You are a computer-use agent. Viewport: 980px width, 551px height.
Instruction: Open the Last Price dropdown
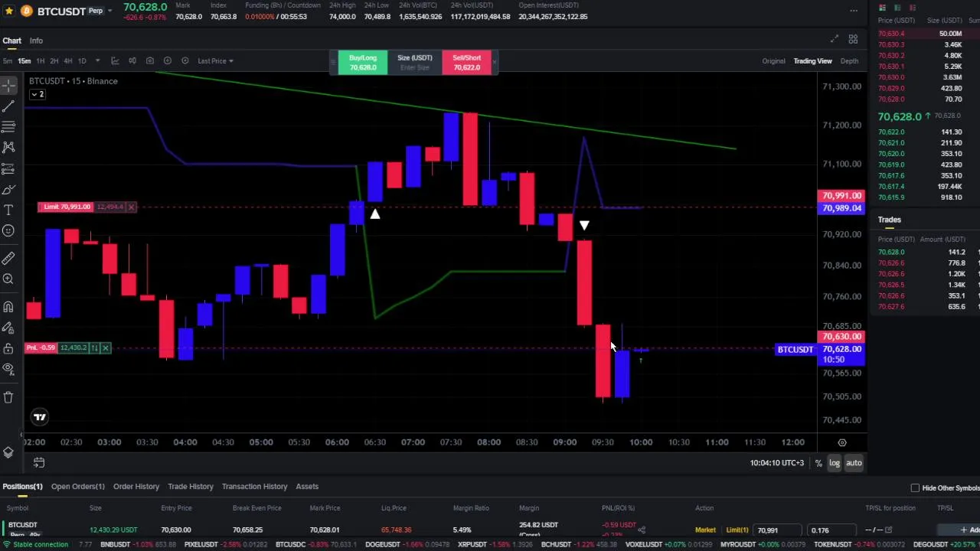[x=215, y=60]
